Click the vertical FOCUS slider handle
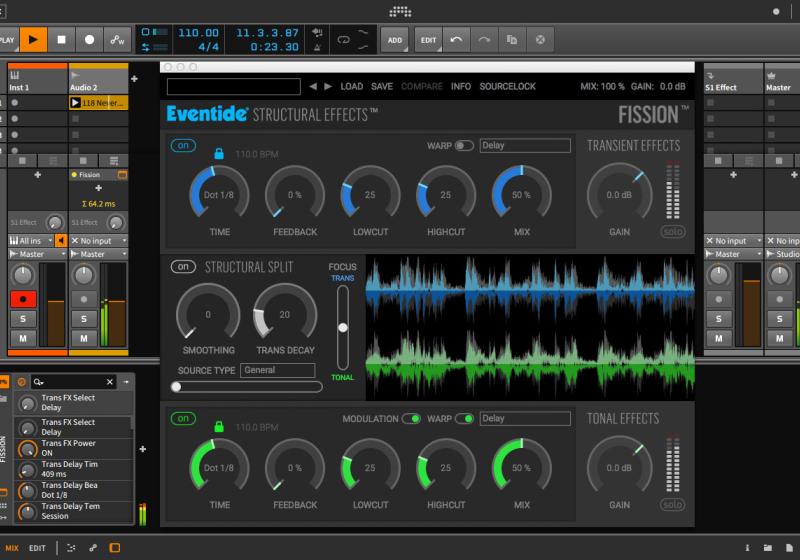 (x=343, y=327)
